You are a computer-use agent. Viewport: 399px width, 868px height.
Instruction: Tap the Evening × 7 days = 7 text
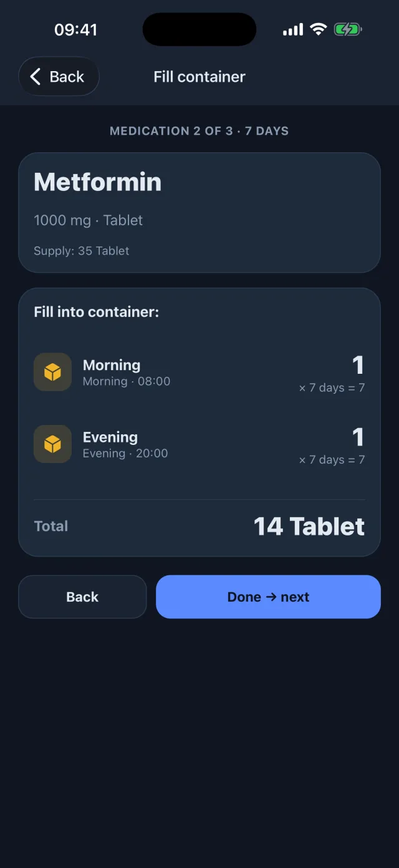tap(332, 460)
